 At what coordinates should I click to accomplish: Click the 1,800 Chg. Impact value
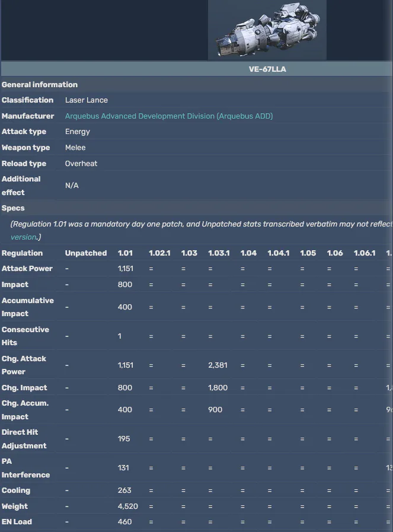218,388
